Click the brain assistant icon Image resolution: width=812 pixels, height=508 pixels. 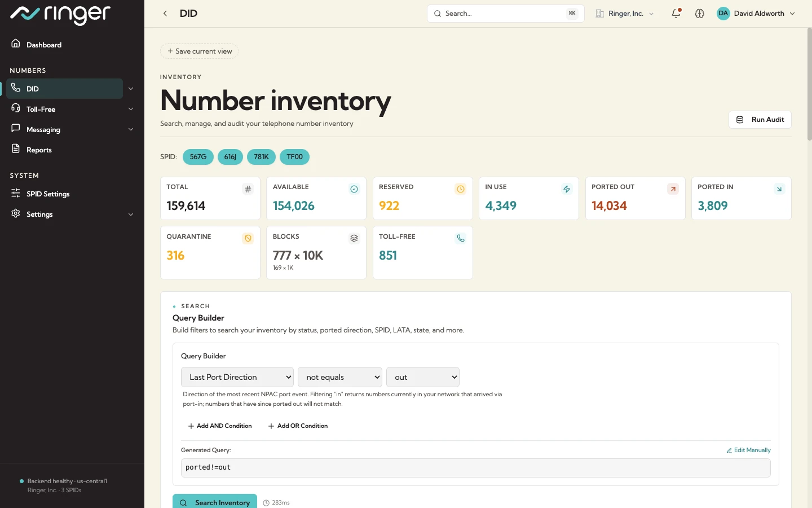click(x=700, y=14)
